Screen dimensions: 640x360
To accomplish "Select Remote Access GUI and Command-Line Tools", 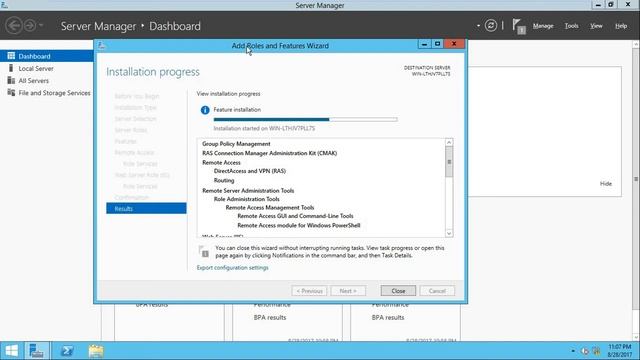I will click(296, 216).
